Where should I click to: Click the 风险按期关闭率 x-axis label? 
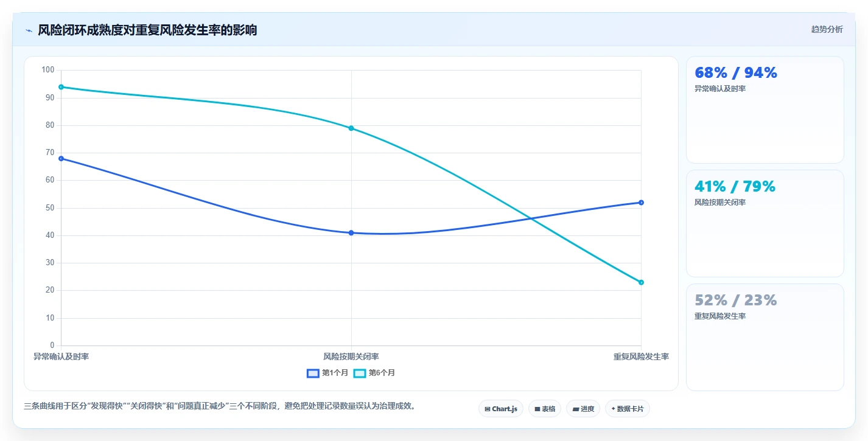pyautogui.click(x=351, y=356)
